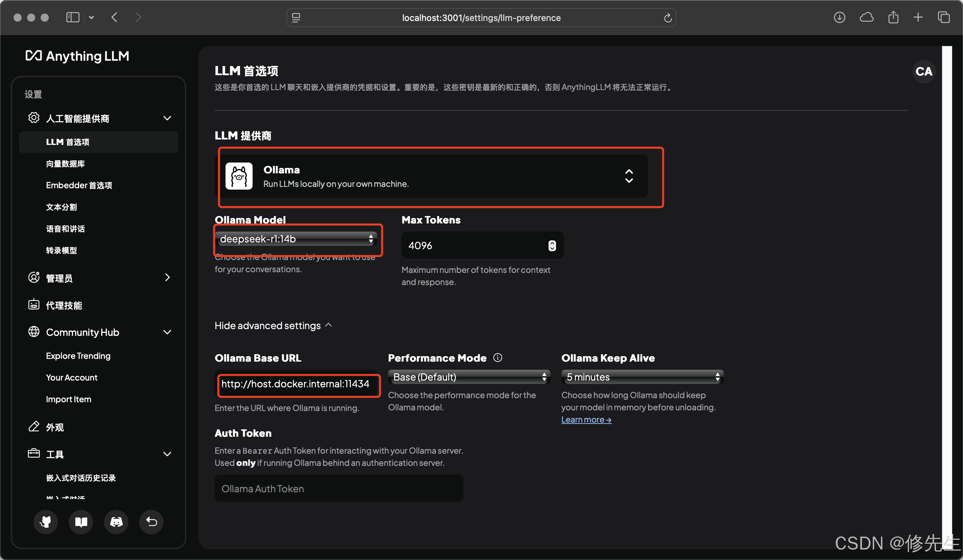This screenshot has height=560, width=963.
Task: Open the Ollama Keep Alive dropdown
Action: tap(642, 377)
